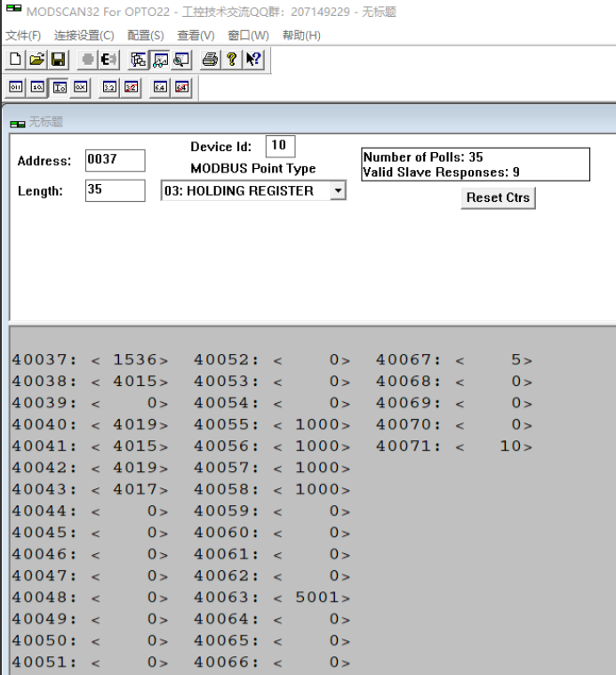Click the Valid Slave Responses: 9 text
The image size is (616, 675).
coord(442,173)
